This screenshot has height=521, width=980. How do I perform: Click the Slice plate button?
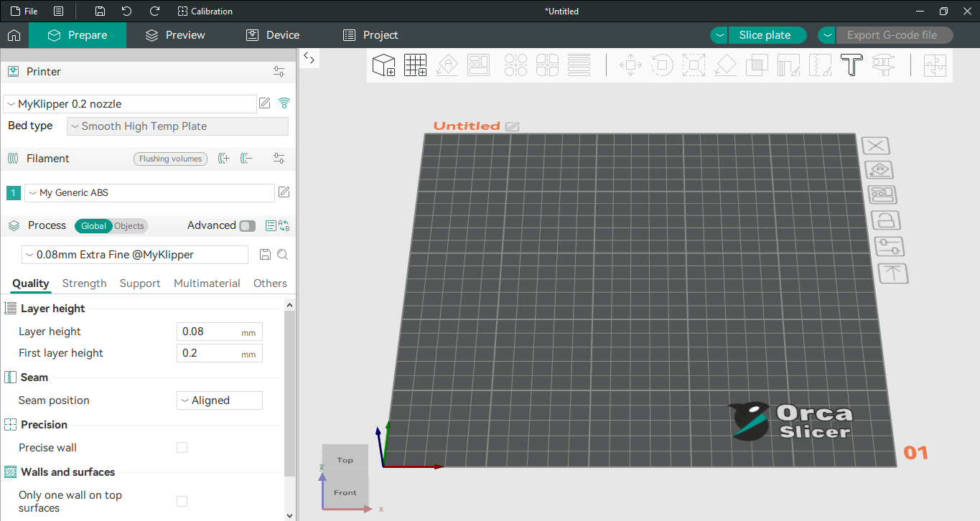tap(765, 35)
